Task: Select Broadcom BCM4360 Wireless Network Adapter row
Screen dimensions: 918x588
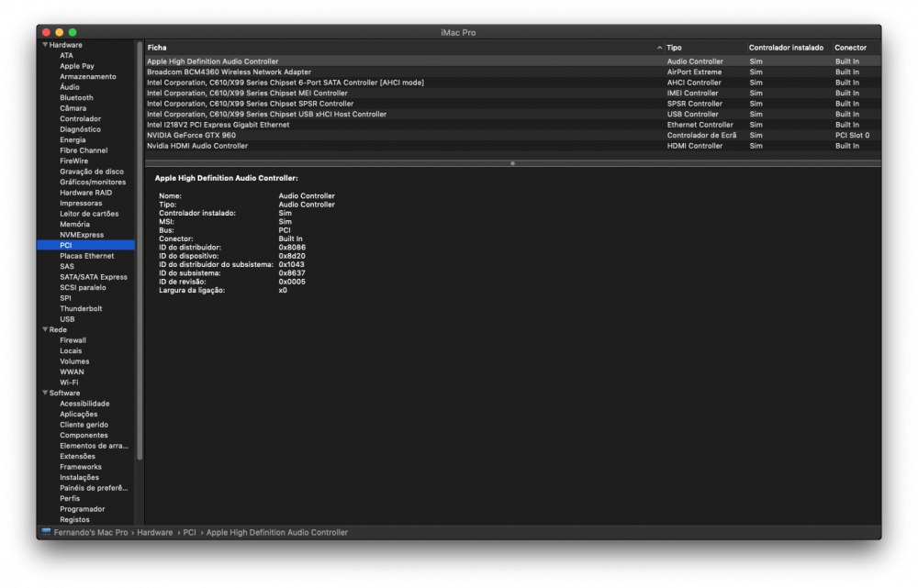Action: click(x=512, y=72)
